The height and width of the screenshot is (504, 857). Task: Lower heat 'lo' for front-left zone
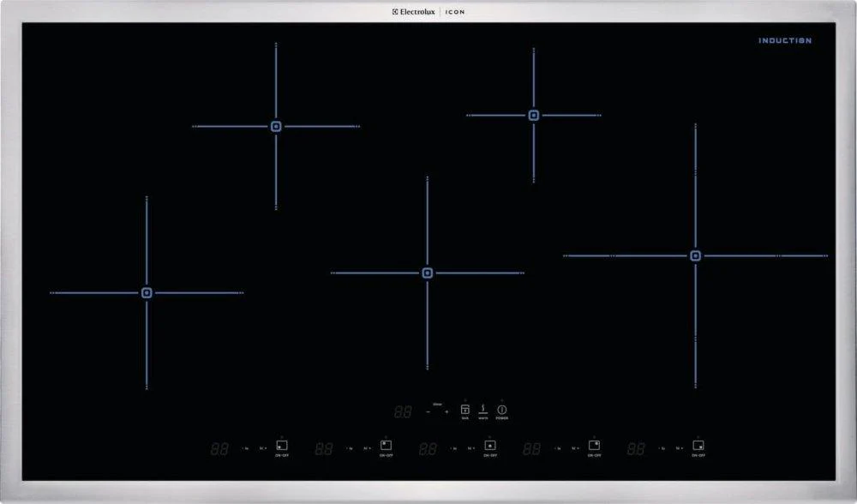click(245, 449)
